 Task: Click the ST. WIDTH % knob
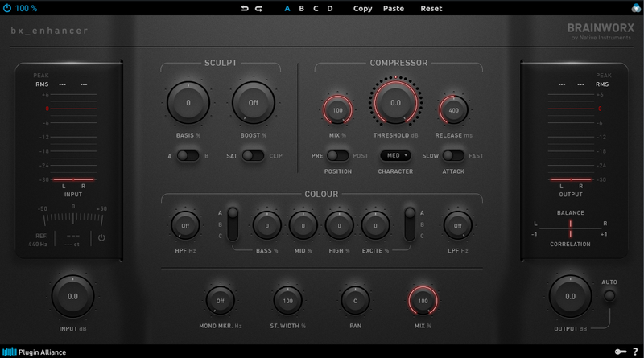click(x=287, y=301)
